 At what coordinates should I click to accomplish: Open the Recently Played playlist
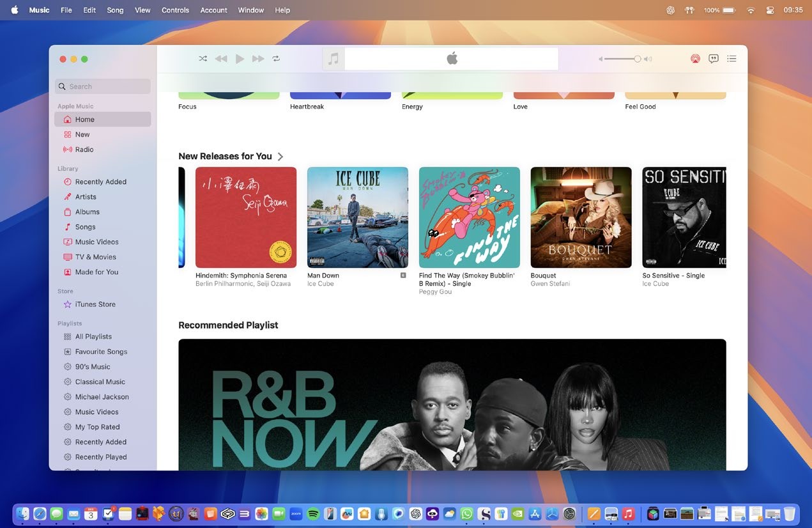[103, 457]
